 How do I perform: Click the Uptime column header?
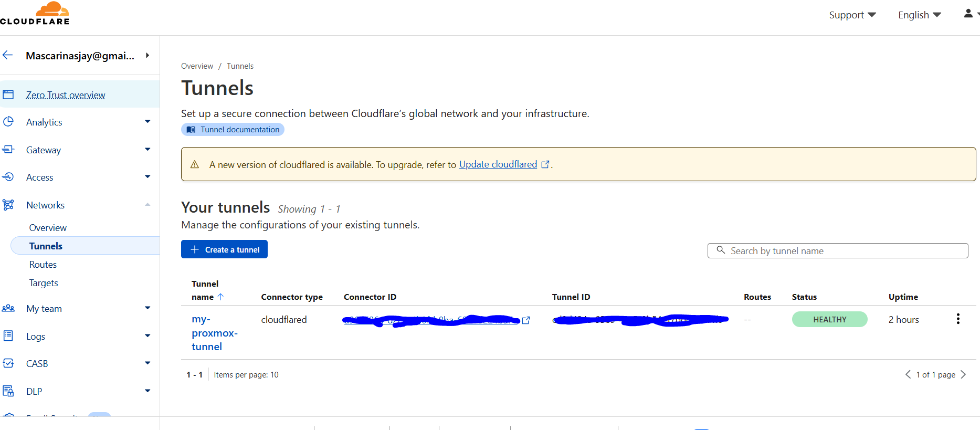pyautogui.click(x=903, y=297)
